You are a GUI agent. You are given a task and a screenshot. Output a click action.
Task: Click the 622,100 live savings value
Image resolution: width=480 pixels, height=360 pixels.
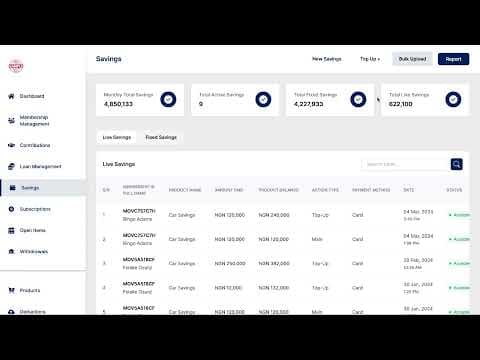coord(401,104)
